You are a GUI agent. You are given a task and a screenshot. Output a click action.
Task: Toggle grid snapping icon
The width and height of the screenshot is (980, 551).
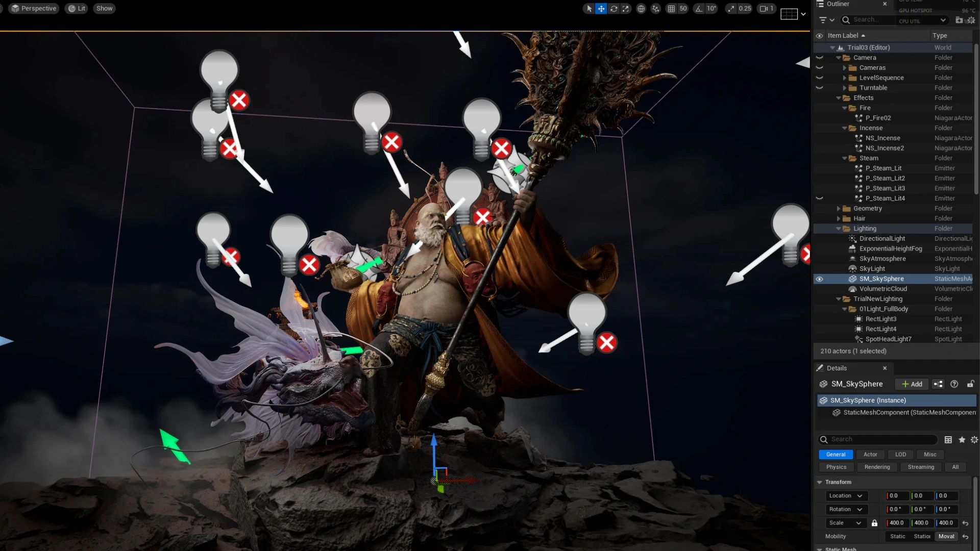[671, 9]
